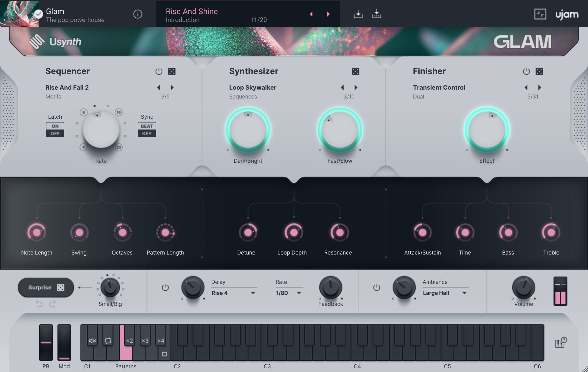Set Sync to KEY
The width and height of the screenshot is (588, 372).
147,133
